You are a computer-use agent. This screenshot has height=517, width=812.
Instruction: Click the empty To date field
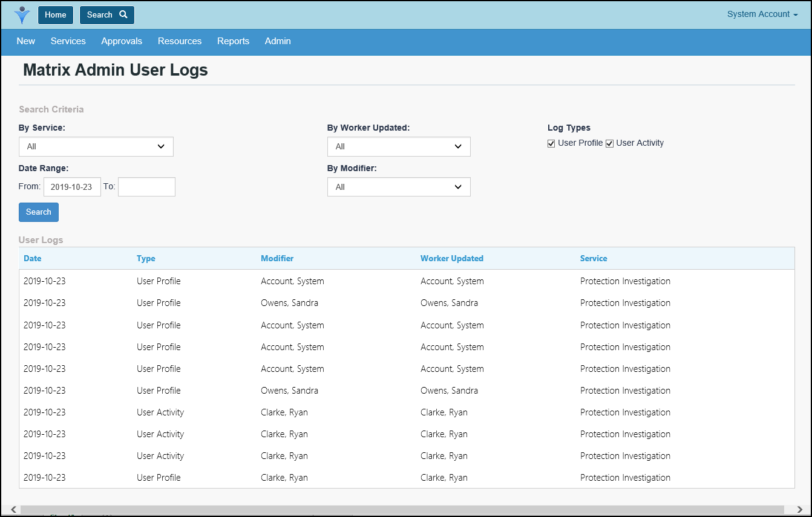click(x=146, y=187)
